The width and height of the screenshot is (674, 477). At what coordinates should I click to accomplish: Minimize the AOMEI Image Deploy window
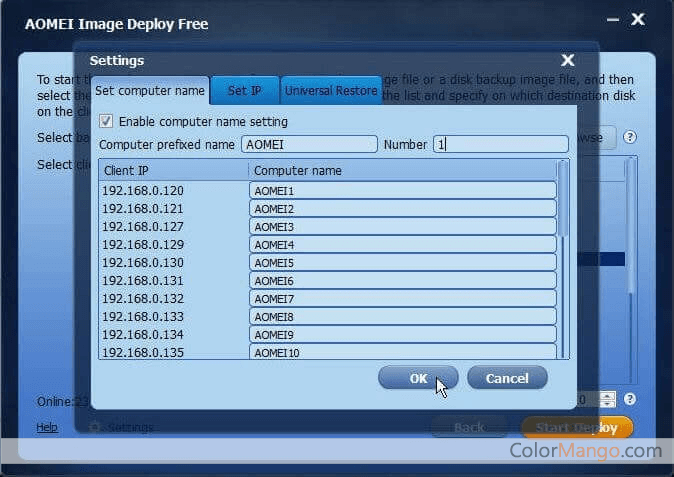610,19
